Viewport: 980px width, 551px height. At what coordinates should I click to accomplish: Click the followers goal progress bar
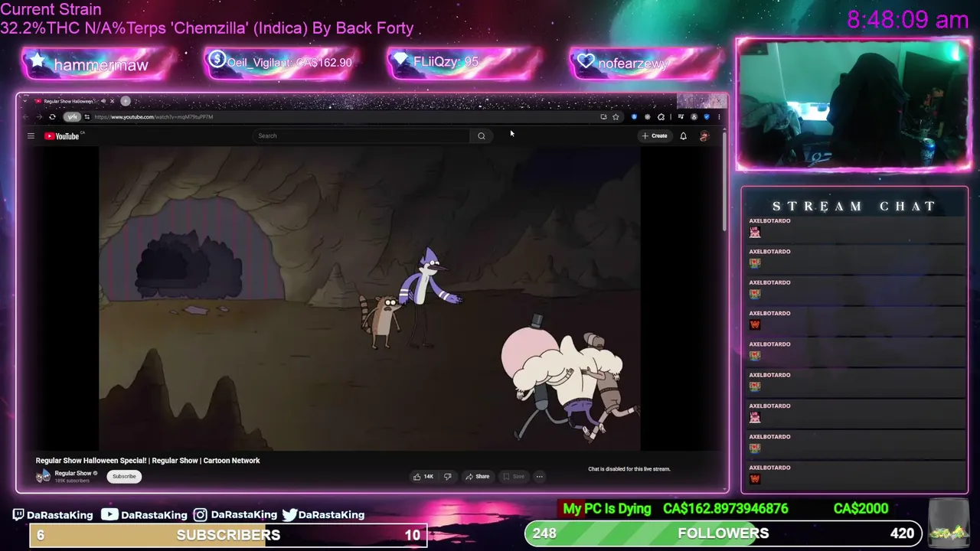click(723, 533)
